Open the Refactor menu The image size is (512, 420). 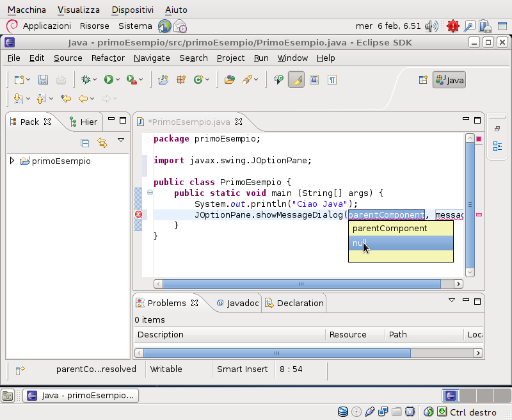tap(108, 58)
